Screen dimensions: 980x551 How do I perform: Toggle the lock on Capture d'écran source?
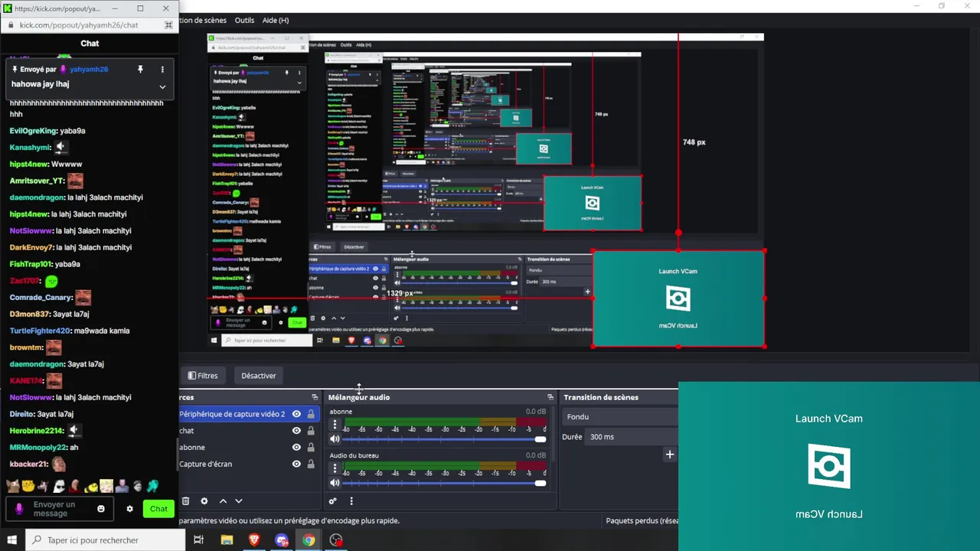(311, 464)
